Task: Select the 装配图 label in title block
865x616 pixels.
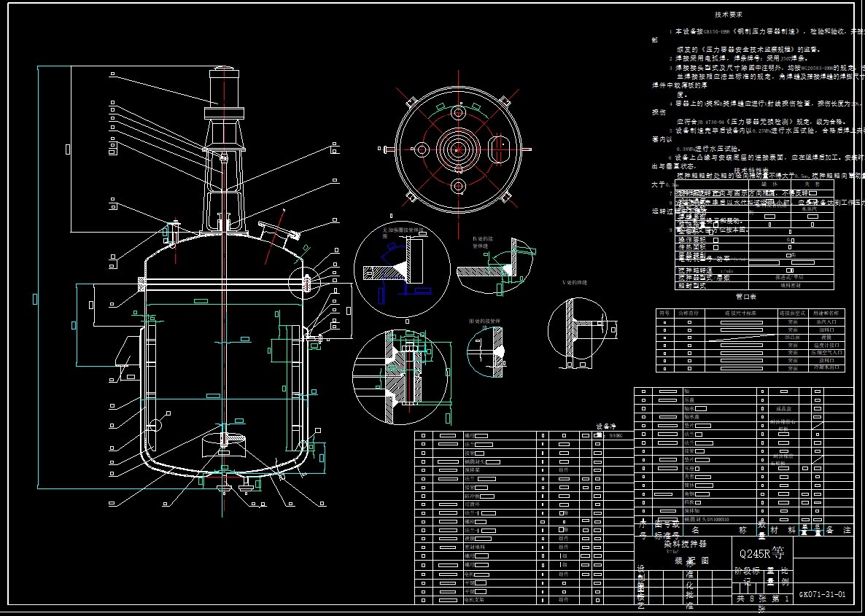Action: 691,561
